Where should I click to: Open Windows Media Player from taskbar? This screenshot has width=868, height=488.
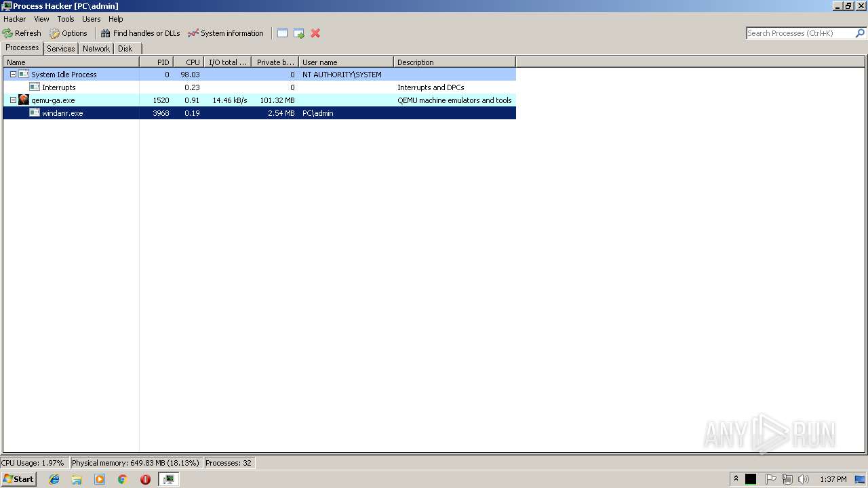click(x=100, y=479)
